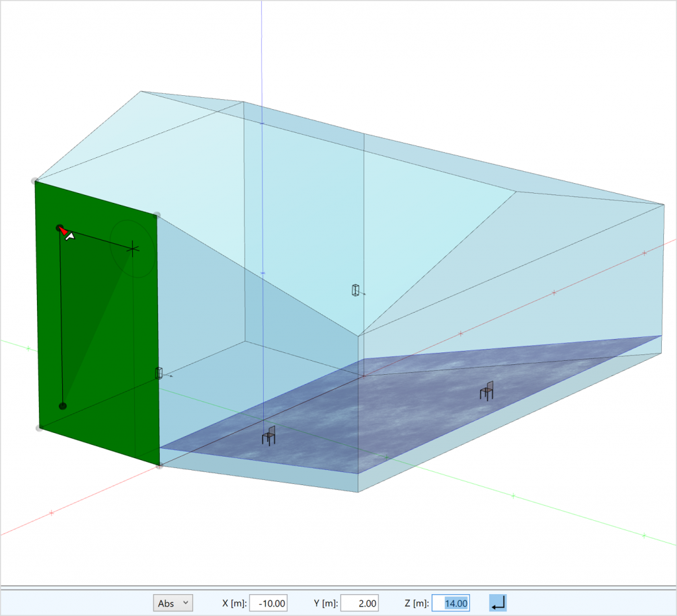Select the loudspeaker icon in the room center
The image size is (677, 616).
coord(356,290)
